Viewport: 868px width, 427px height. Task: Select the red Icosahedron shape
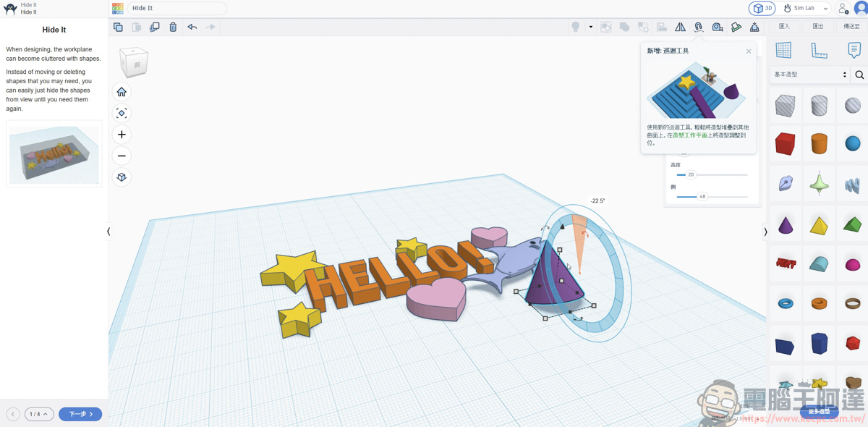853,343
